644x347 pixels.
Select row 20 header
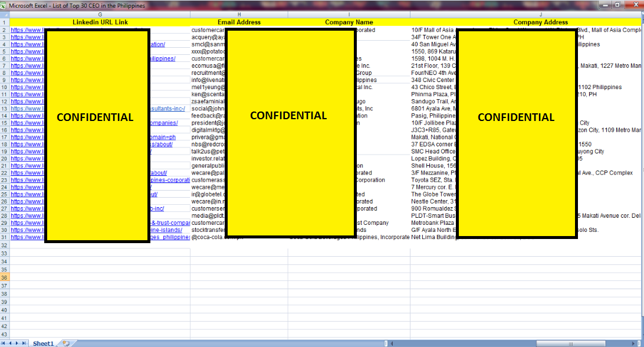[5, 159]
